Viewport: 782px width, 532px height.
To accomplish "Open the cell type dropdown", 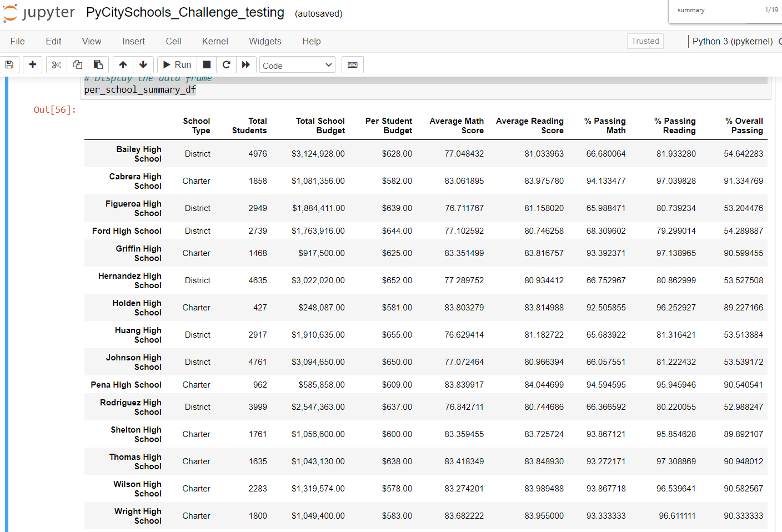I will [x=298, y=65].
